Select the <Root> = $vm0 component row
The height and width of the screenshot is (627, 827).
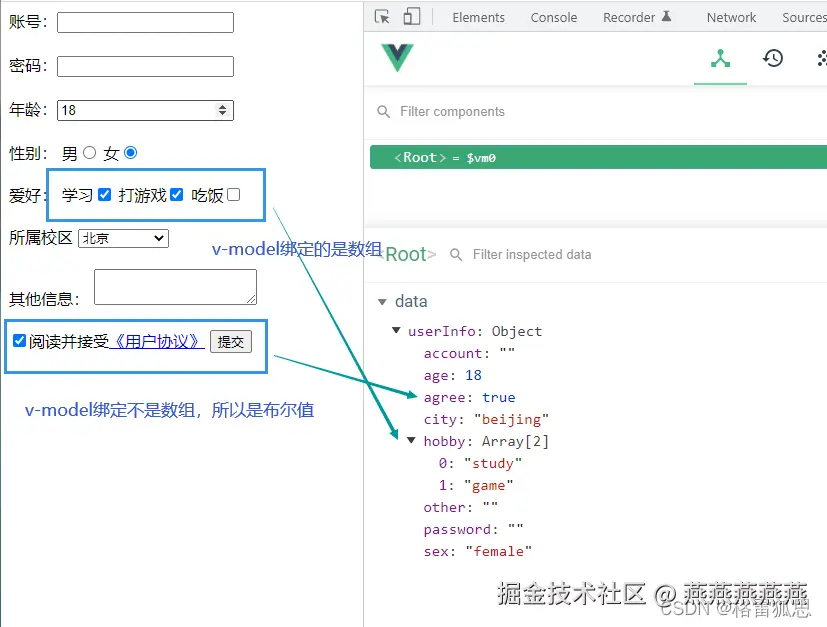598,157
